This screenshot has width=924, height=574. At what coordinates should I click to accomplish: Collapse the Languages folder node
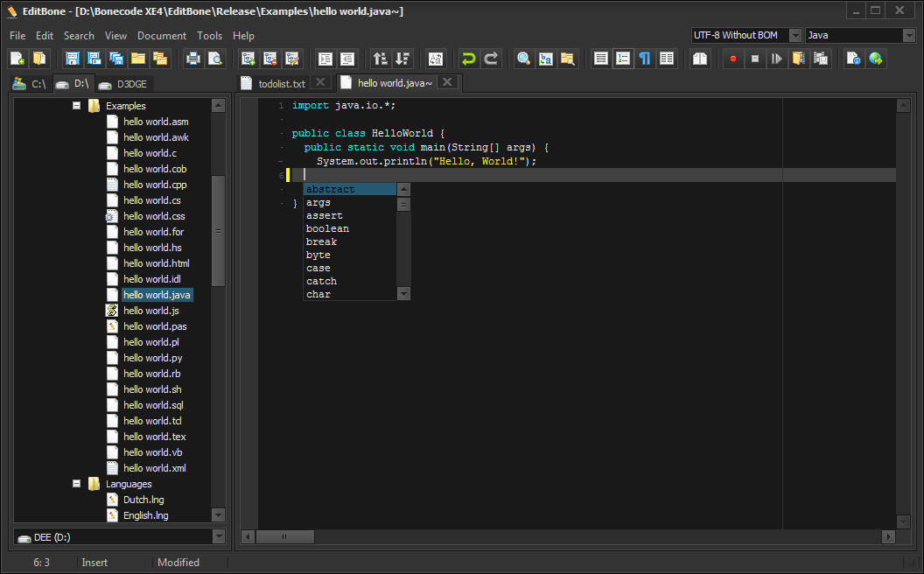(77, 484)
